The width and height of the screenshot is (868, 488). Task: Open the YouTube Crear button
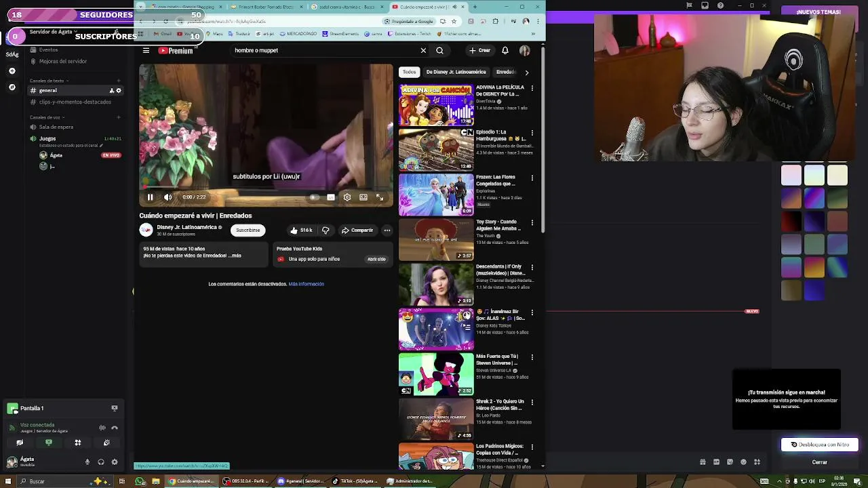479,50
